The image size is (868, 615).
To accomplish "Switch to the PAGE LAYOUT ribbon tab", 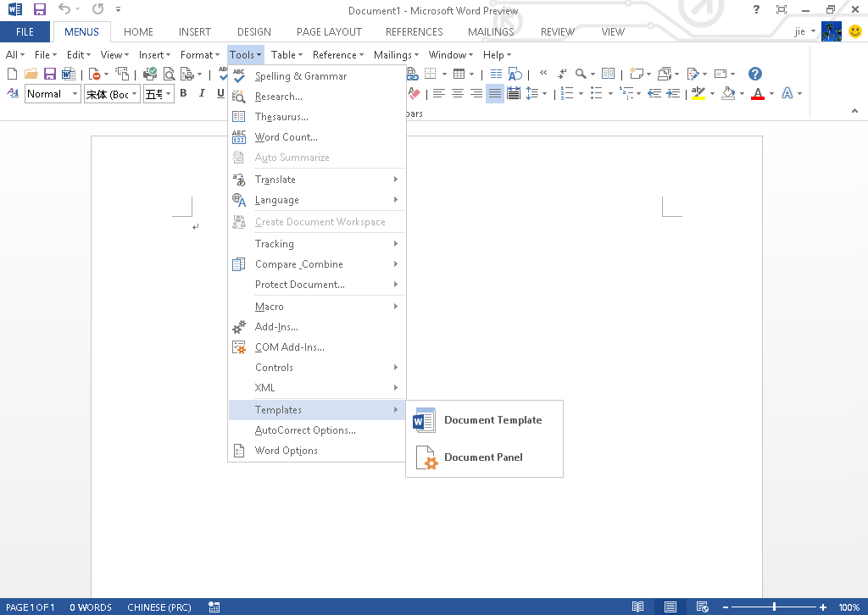I will click(x=328, y=31).
